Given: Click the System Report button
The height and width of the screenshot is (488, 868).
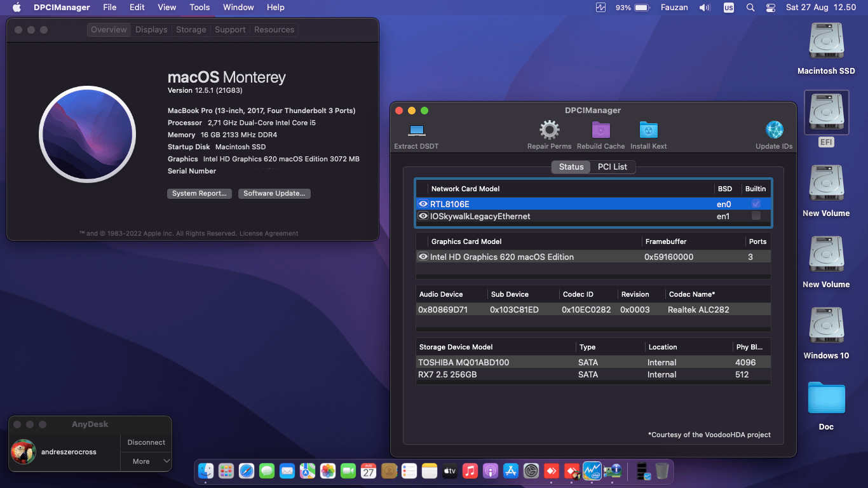Looking at the screenshot, I should point(199,194).
